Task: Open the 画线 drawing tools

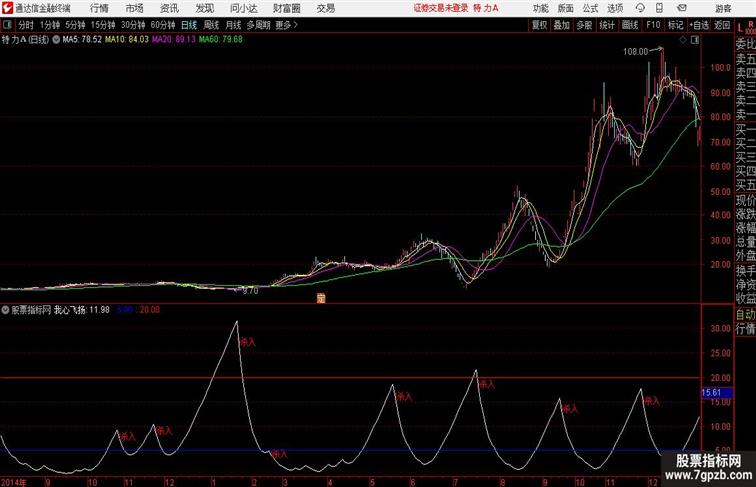Action: (x=630, y=25)
